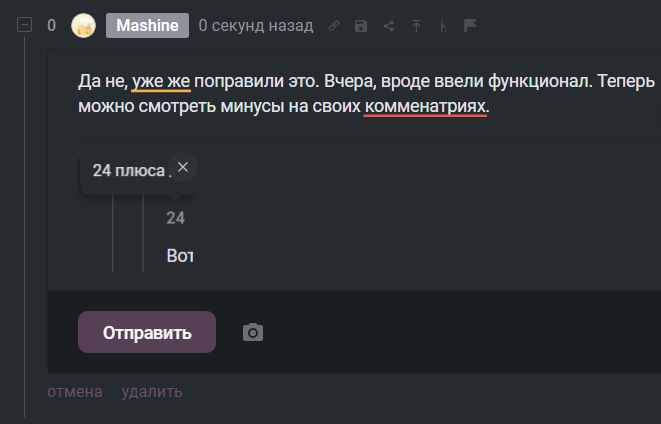Jump to thread top arrow icon
The width and height of the screenshot is (661, 424).
pyautogui.click(x=416, y=26)
